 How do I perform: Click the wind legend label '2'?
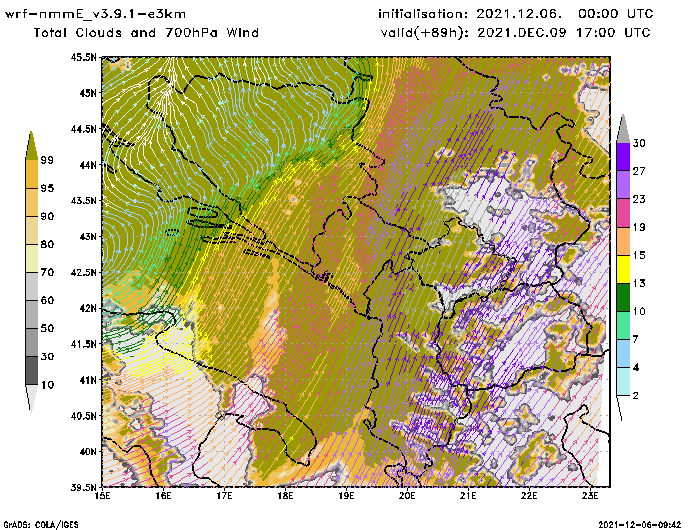pos(635,396)
